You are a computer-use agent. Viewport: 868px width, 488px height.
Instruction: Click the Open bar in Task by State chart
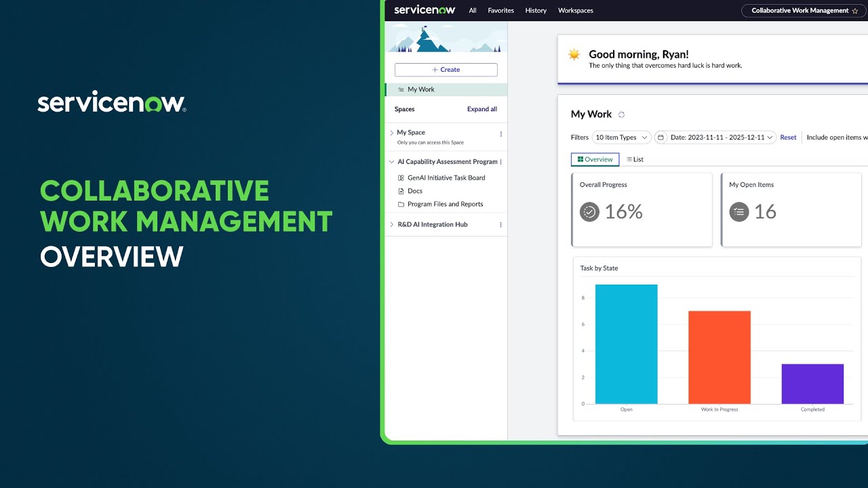click(x=626, y=344)
